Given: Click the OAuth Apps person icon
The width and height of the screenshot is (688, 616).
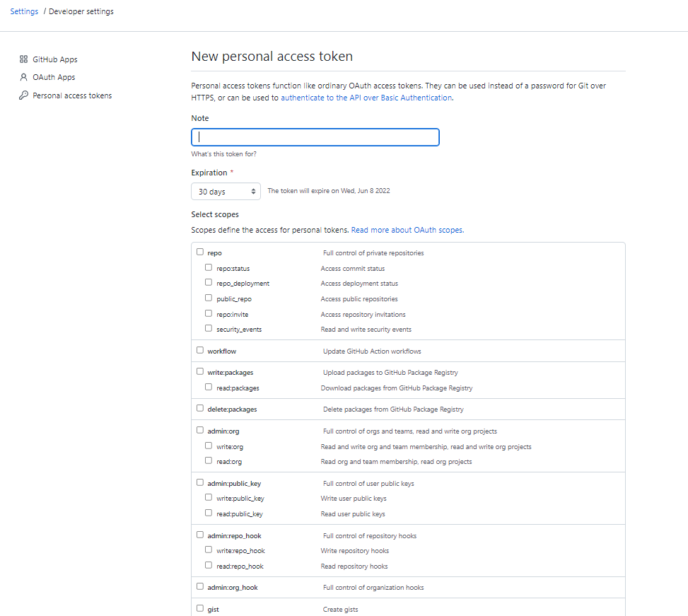Looking at the screenshot, I should click(23, 77).
